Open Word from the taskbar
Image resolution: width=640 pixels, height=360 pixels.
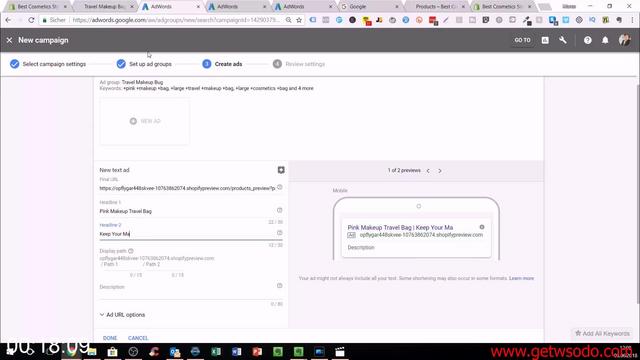[x=236, y=351]
